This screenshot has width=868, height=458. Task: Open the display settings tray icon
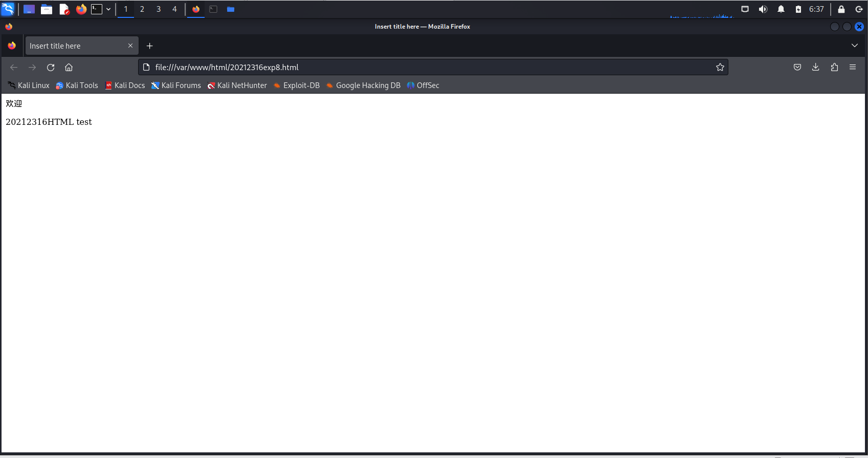(745, 9)
